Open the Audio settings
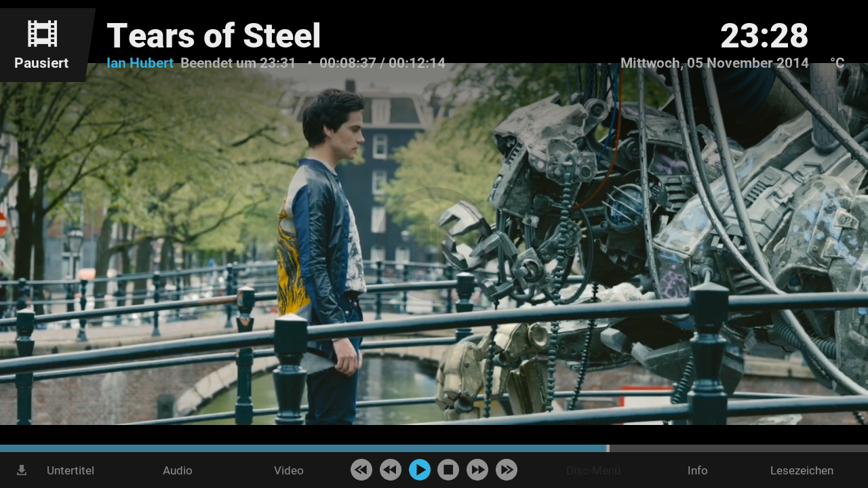 [x=178, y=470]
